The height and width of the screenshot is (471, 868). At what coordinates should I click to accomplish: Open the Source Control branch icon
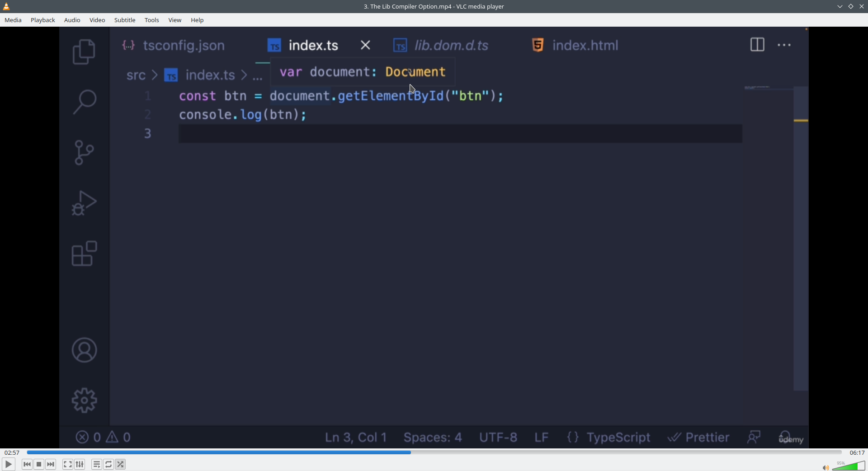[84, 152]
